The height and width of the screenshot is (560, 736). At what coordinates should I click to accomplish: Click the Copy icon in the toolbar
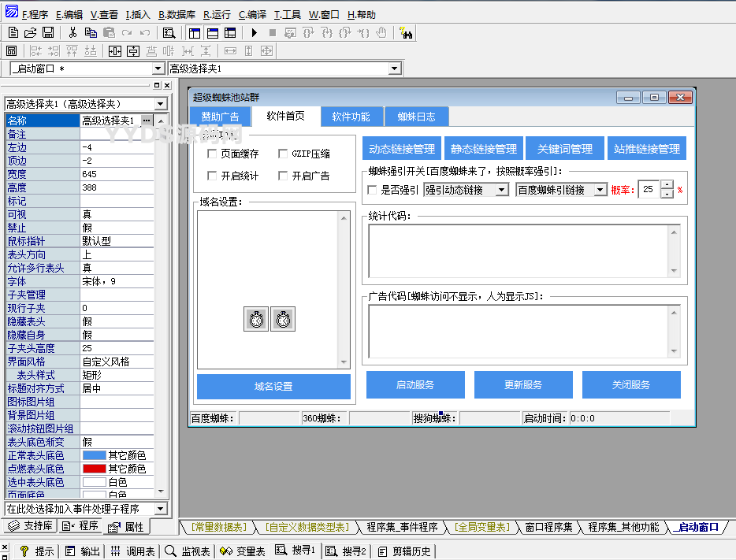91,32
